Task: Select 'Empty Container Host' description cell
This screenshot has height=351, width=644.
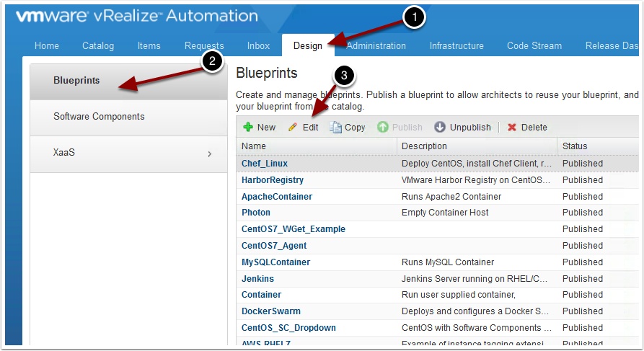Action: click(445, 212)
